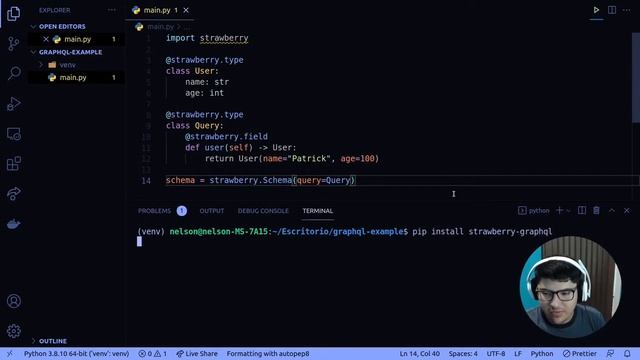
Task: Open the Search view icon
Action: point(13,73)
